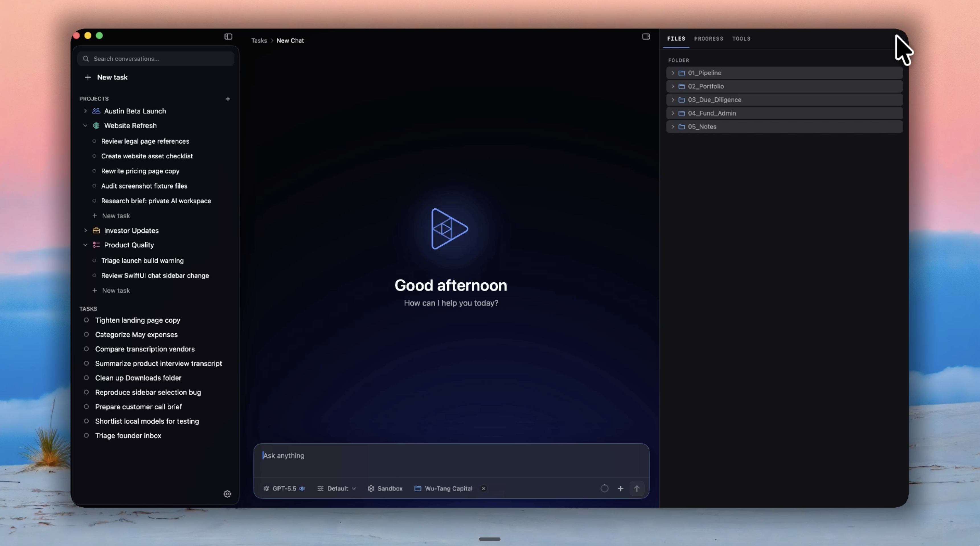980x546 pixels.
Task: Click the plus icon beside Projects
Action: click(x=228, y=99)
